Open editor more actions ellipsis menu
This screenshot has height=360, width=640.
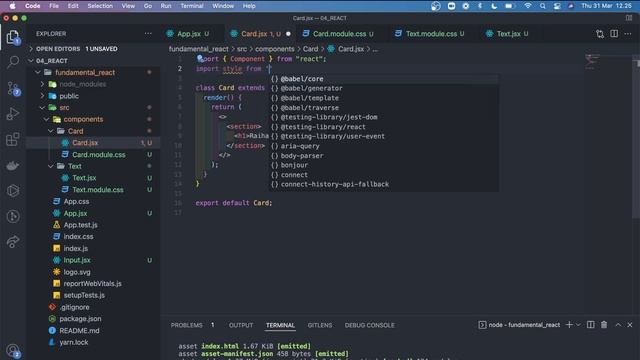point(628,33)
